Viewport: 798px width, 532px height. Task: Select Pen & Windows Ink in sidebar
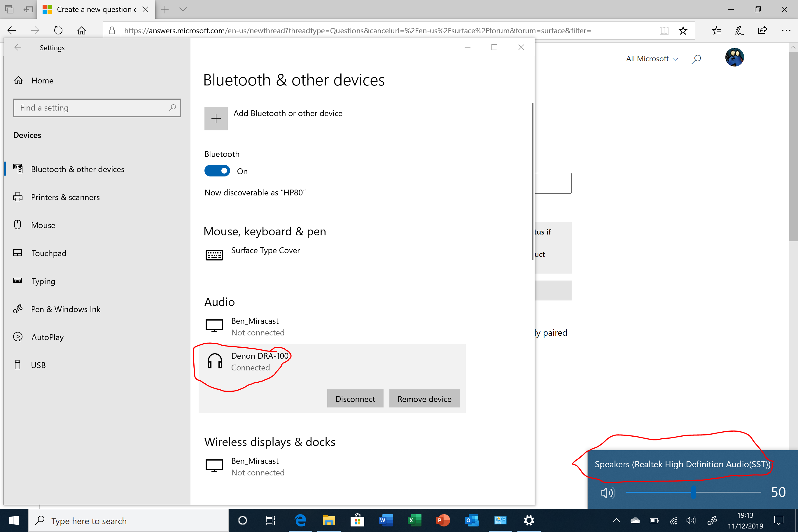tap(66, 309)
